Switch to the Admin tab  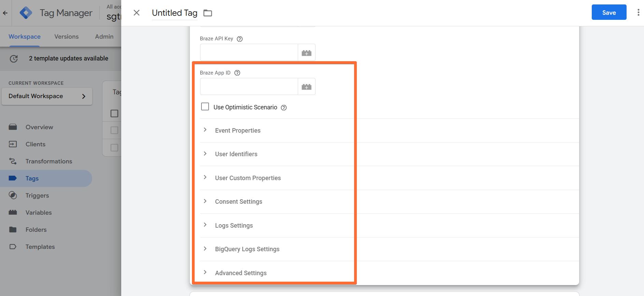[x=104, y=37]
